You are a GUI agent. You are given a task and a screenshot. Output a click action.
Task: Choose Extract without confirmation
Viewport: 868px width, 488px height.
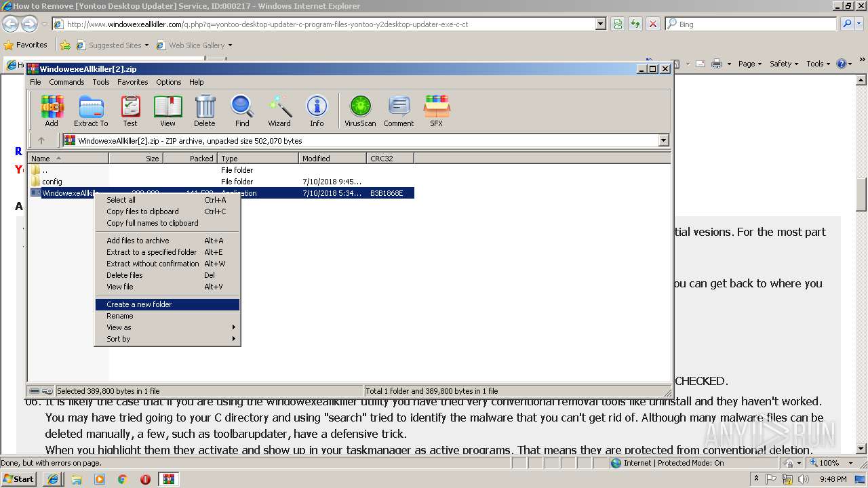click(x=167, y=264)
